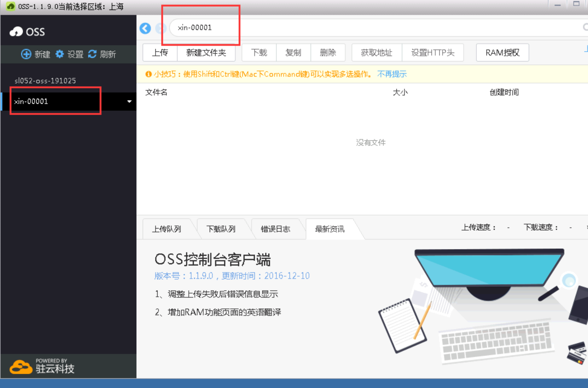The height and width of the screenshot is (388, 588).
Task: Click the OSS控制台客户端 heading
Action: [213, 259]
